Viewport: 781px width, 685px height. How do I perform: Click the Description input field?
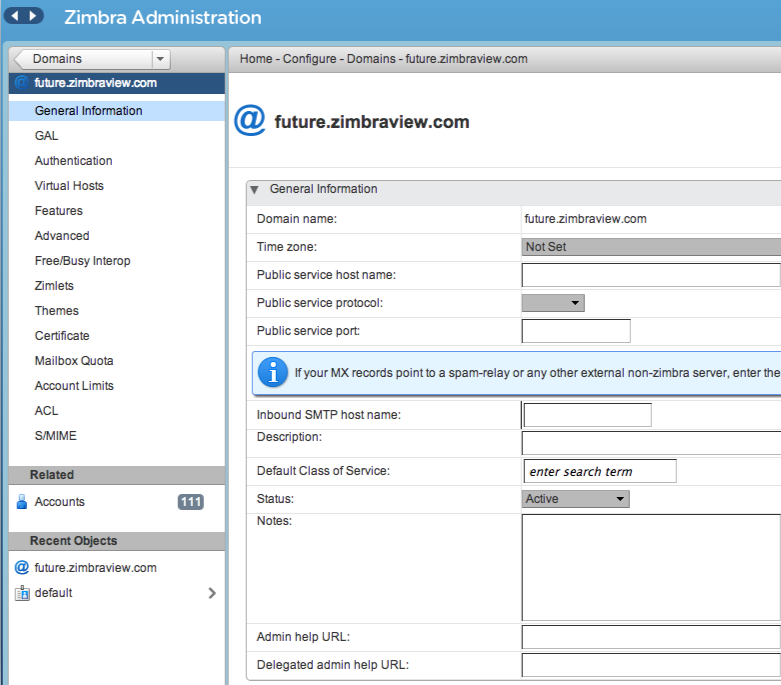coord(651,443)
